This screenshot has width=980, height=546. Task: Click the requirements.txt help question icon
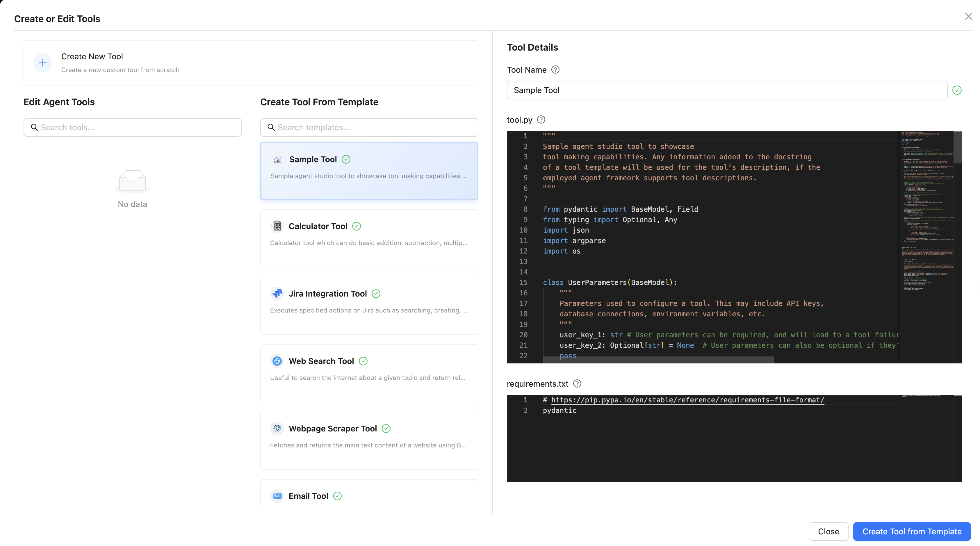coord(577,384)
